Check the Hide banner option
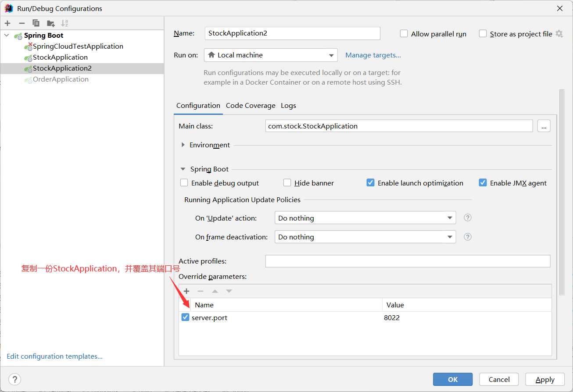573x392 pixels. pos(287,183)
